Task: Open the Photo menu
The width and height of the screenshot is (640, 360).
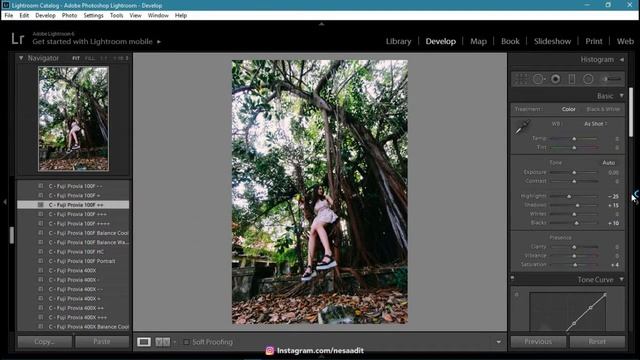Action: point(69,15)
